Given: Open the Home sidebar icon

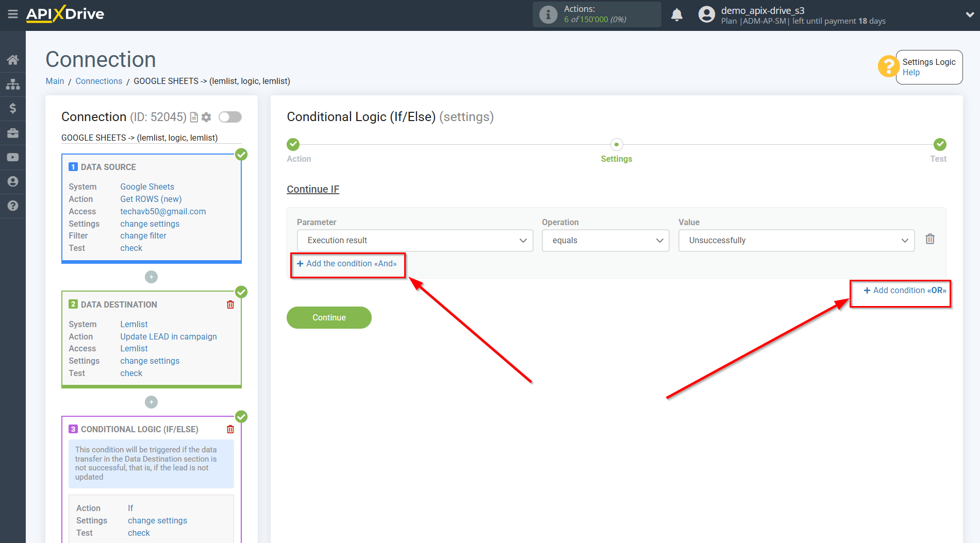Looking at the screenshot, I should pos(13,60).
